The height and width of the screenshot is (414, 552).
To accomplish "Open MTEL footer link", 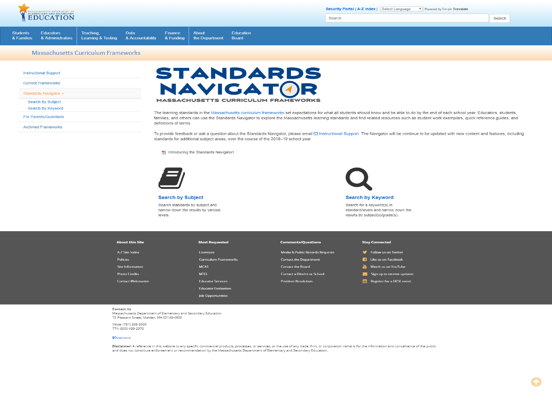I will click(x=203, y=274).
